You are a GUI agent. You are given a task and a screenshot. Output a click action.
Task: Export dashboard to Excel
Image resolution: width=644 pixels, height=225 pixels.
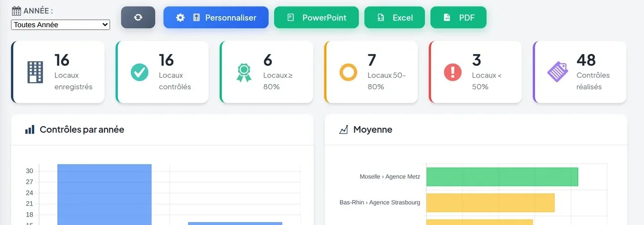394,17
